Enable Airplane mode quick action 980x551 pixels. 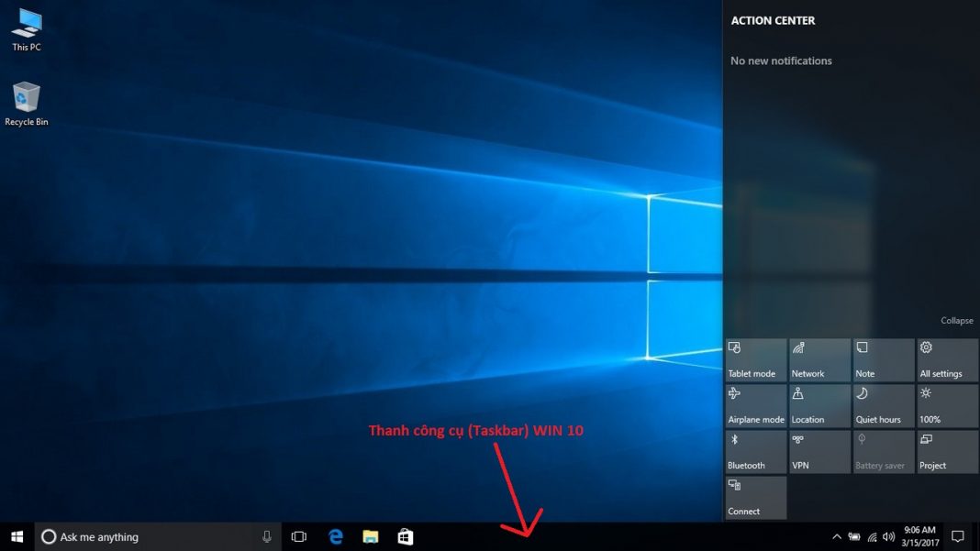click(x=755, y=404)
